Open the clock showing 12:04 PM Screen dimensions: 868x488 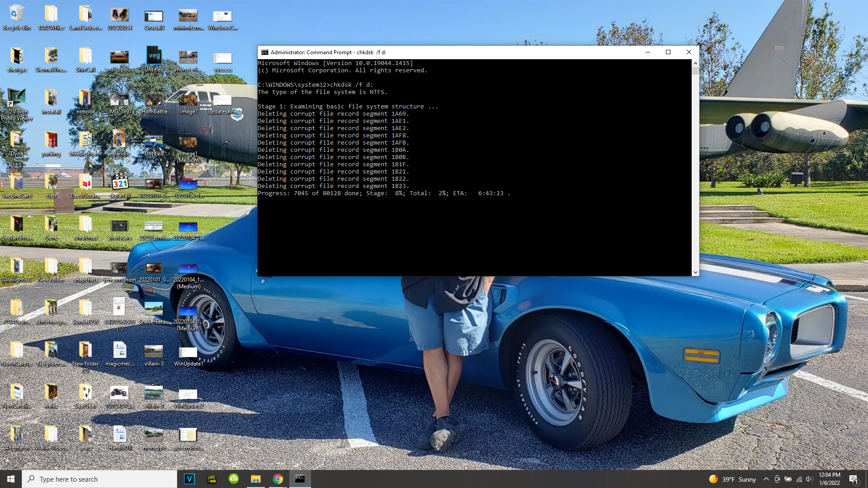829,479
